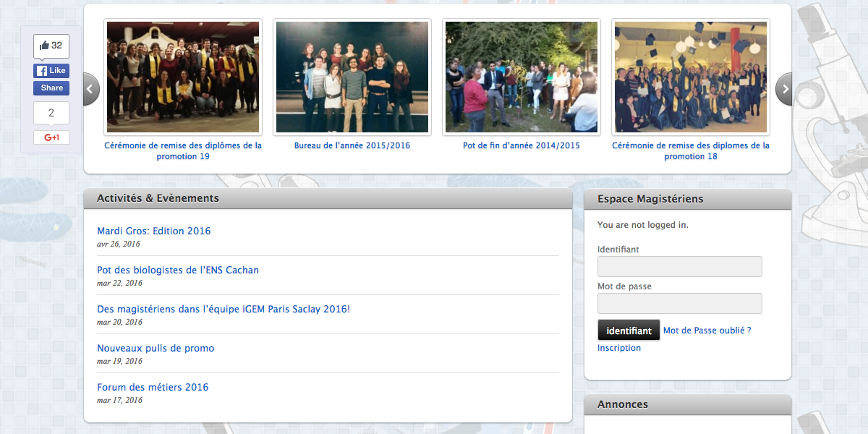Open the Pot de fin d'année photo
This screenshot has width=868, height=434.
[x=522, y=77]
